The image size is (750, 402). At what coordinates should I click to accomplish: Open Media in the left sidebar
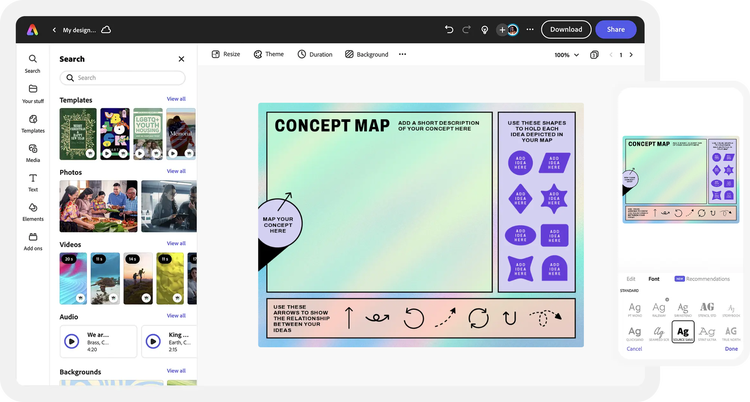33,153
